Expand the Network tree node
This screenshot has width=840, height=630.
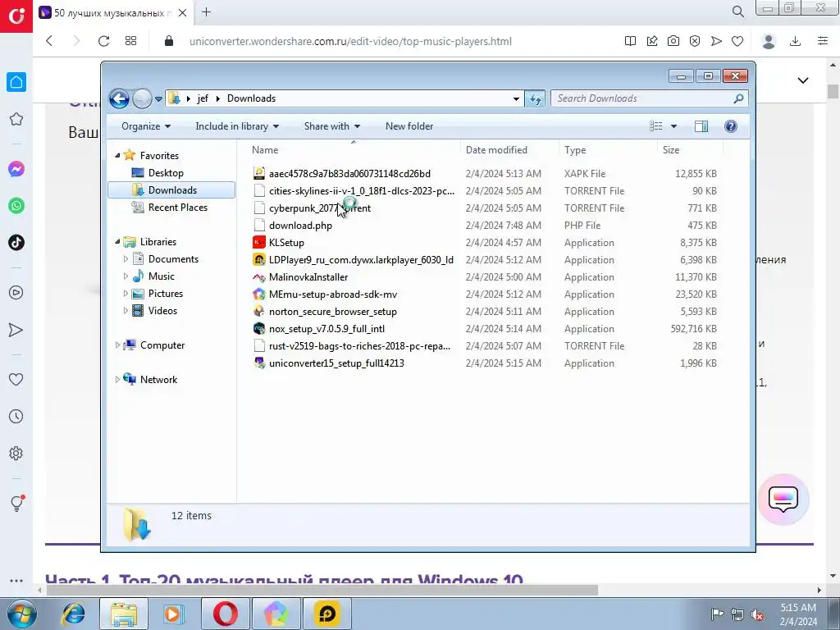pyautogui.click(x=117, y=379)
